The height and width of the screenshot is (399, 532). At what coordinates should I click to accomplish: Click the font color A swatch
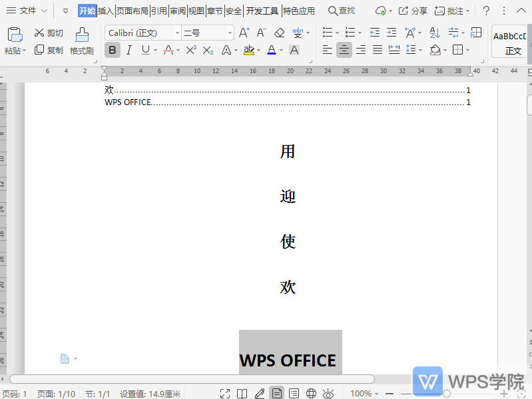pyautogui.click(x=272, y=50)
